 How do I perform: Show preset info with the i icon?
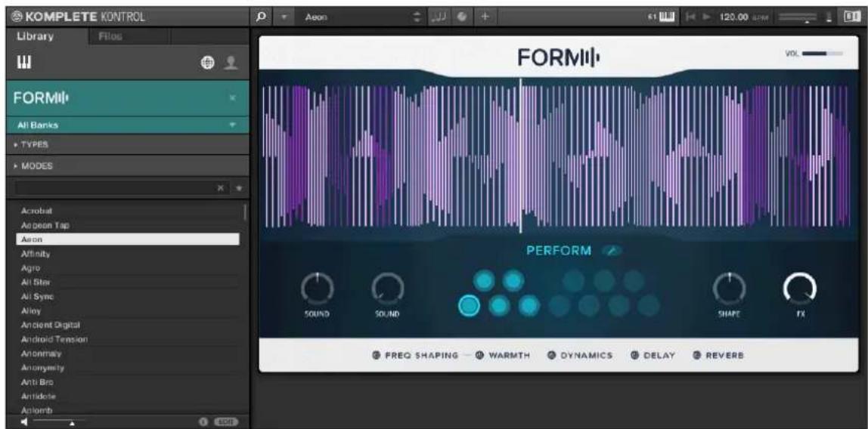[x=203, y=421]
